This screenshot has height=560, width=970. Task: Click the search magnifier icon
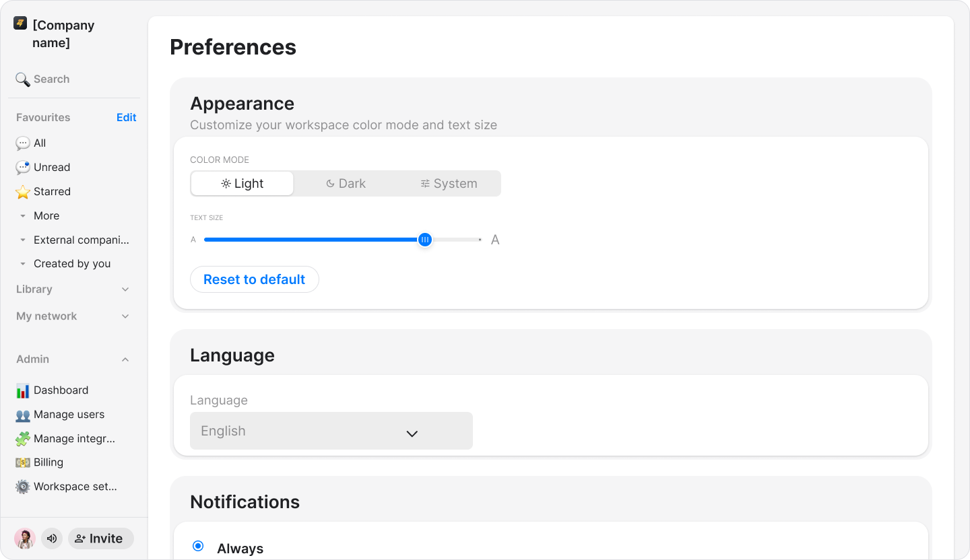(x=22, y=79)
